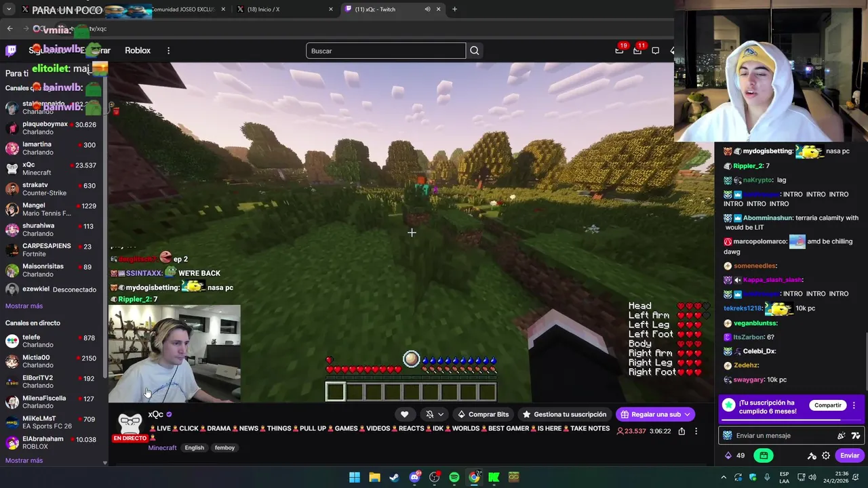The height and width of the screenshot is (488, 868).
Task: Open ezewkiel offline channel in the sidebar
Action: click(53, 289)
